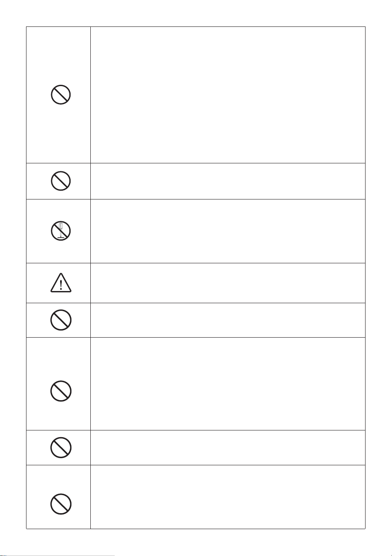Click the prohibition icon just below the warning triangle
The image size is (392, 556).
coord(61,320)
